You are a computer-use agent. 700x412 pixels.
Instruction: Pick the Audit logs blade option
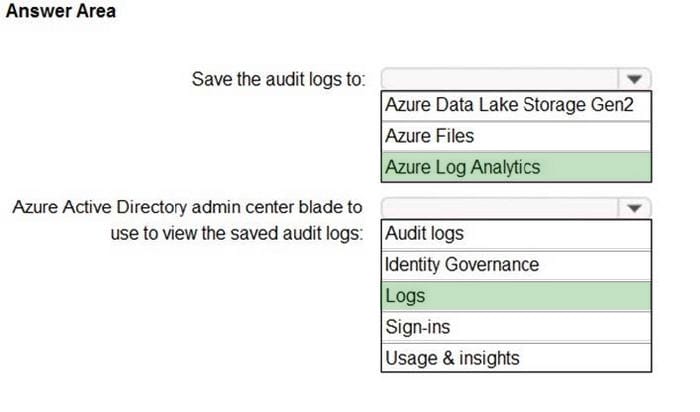[x=516, y=234]
